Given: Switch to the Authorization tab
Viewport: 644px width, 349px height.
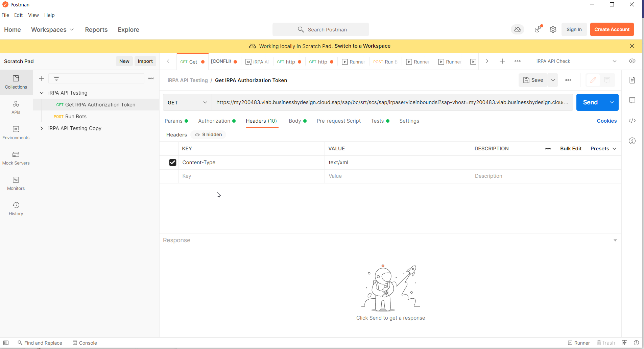Looking at the screenshot, I should coord(217,121).
